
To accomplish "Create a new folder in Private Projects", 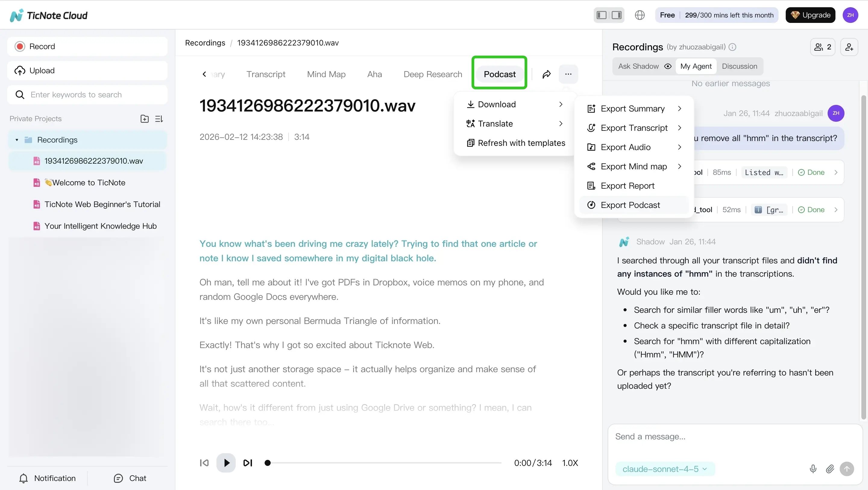I will click(x=144, y=119).
